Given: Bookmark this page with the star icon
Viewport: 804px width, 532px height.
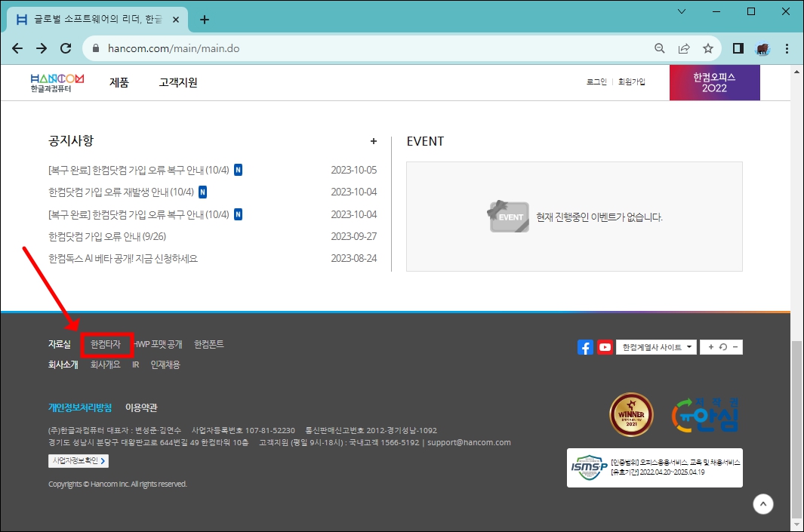Looking at the screenshot, I should [x=708, y=48].
